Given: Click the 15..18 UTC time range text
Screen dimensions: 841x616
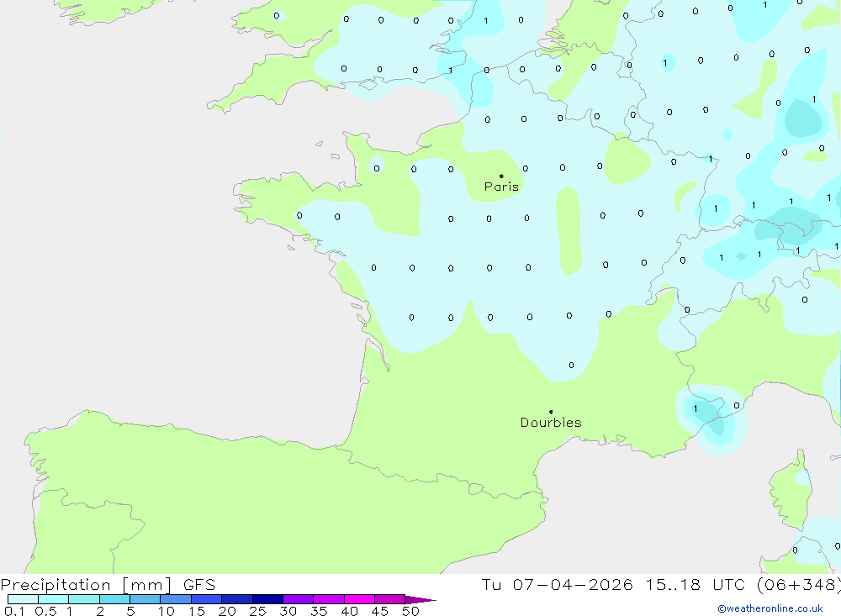Looking at the screenshot, I should (x=696, y=584).
